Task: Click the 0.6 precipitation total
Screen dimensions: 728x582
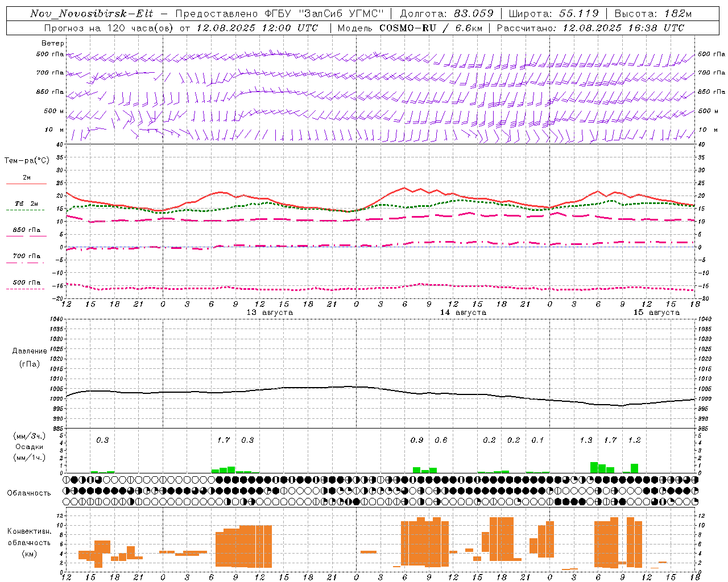Action: (441, 440)
